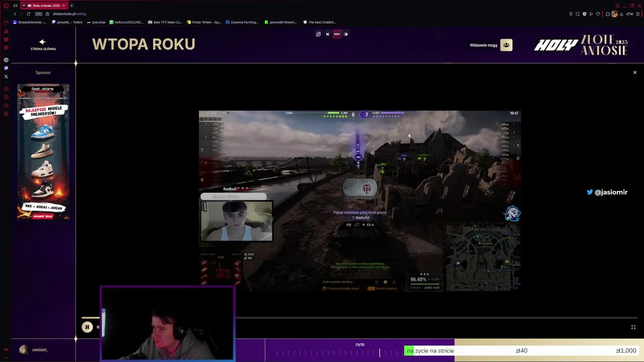Click the Złote Antosie 2025 logo
Screen dimensions: 644x362
pos(604,45)
